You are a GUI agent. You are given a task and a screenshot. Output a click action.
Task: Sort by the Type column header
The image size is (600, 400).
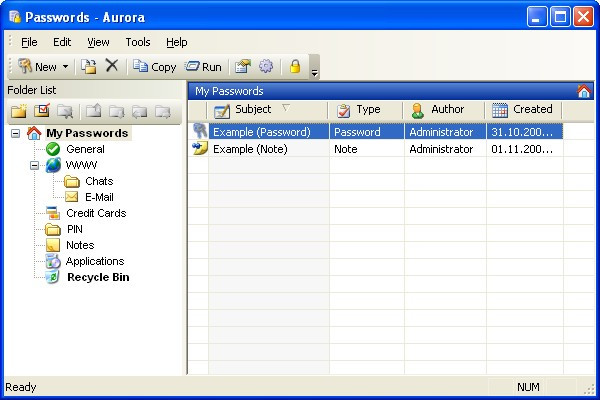click(365, 110)
